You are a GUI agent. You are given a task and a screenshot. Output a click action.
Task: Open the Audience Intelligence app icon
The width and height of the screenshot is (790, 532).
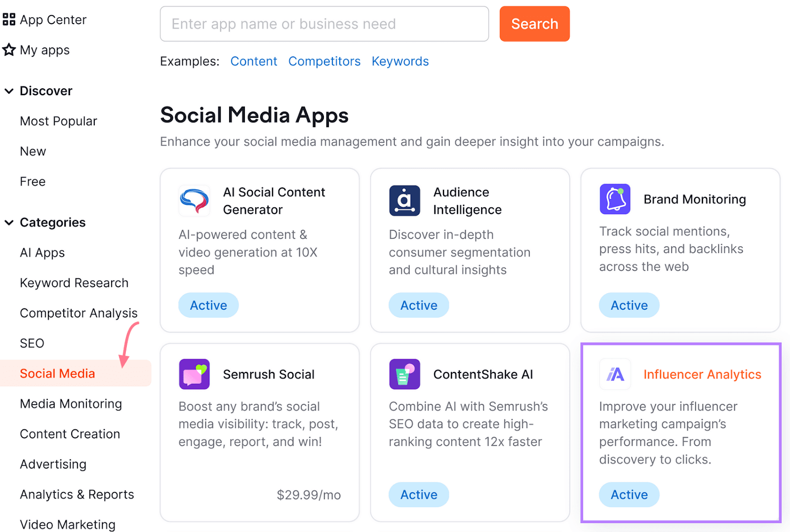[404, 200]
